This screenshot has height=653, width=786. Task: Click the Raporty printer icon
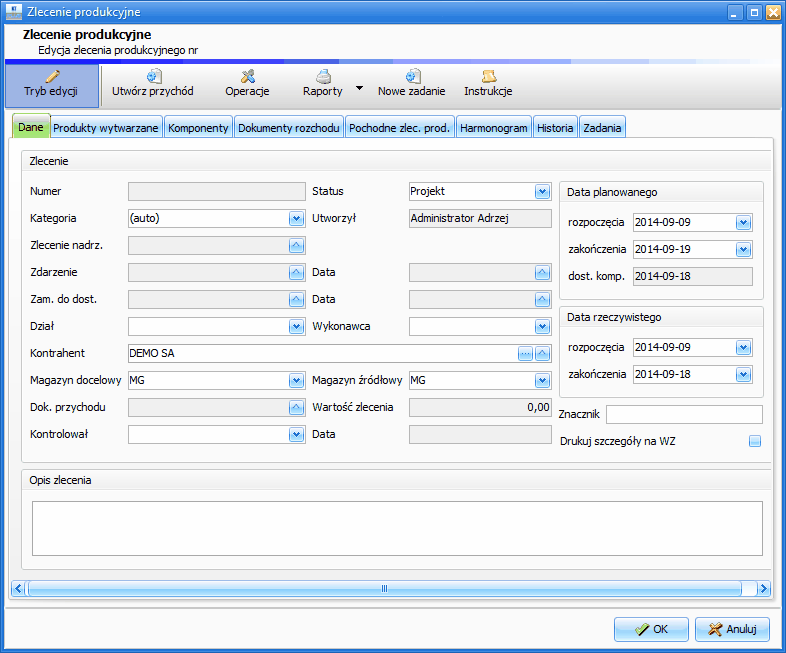tap(323, 76)
